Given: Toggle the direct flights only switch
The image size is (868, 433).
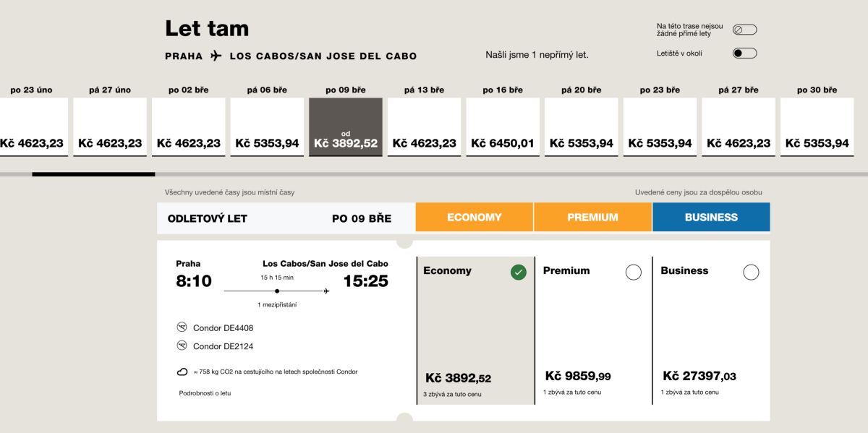Looking at the screenshot, I should click(744, 30).
